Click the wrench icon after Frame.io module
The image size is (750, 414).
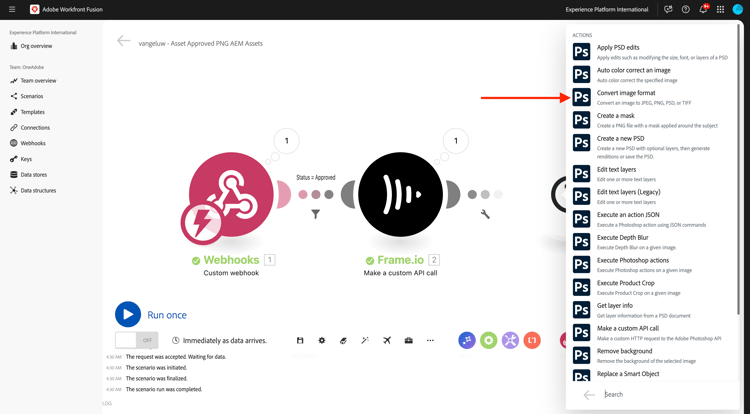pos(485,214)
